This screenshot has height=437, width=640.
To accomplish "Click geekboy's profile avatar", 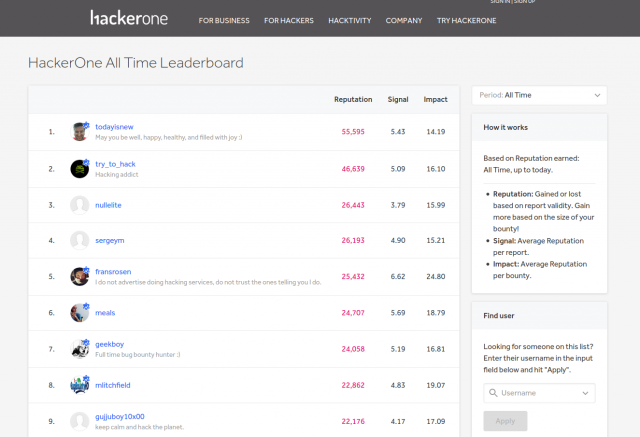I will tap(80, 349).
